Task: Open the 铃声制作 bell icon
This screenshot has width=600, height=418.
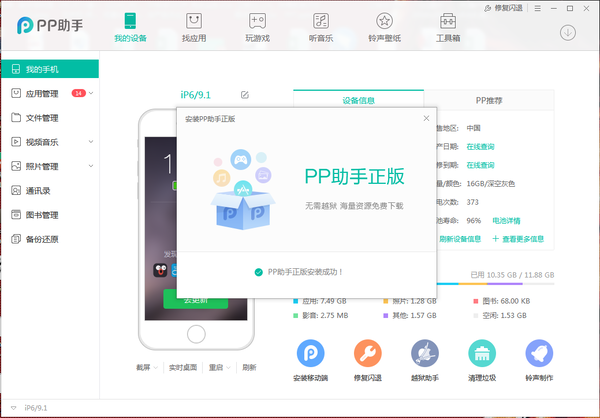Action: (x=539, y=353)
